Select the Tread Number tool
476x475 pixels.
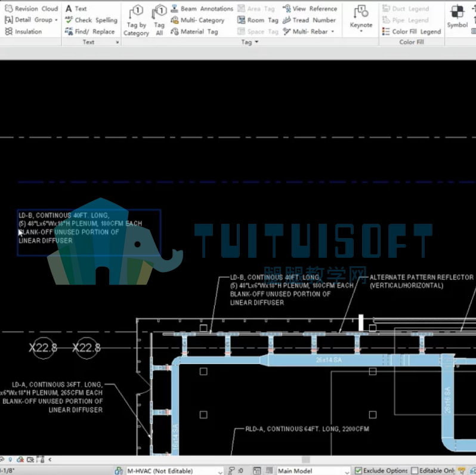[309, 20]
